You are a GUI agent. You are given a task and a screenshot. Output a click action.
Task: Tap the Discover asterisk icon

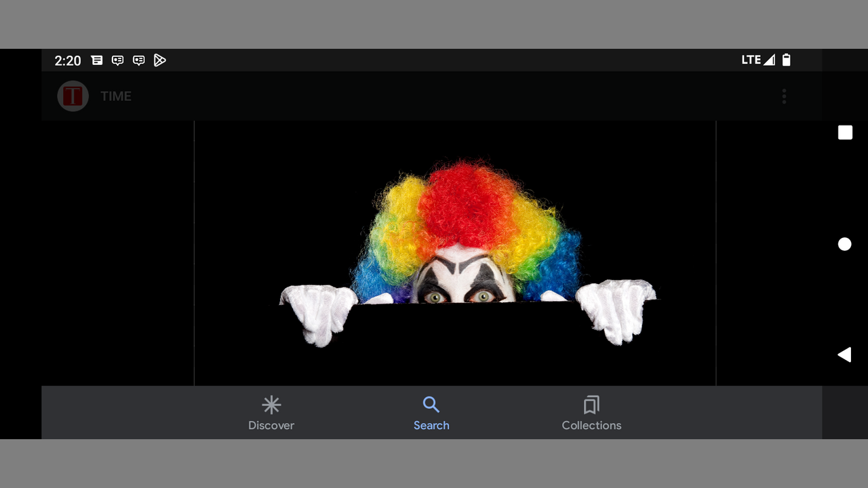271,405
